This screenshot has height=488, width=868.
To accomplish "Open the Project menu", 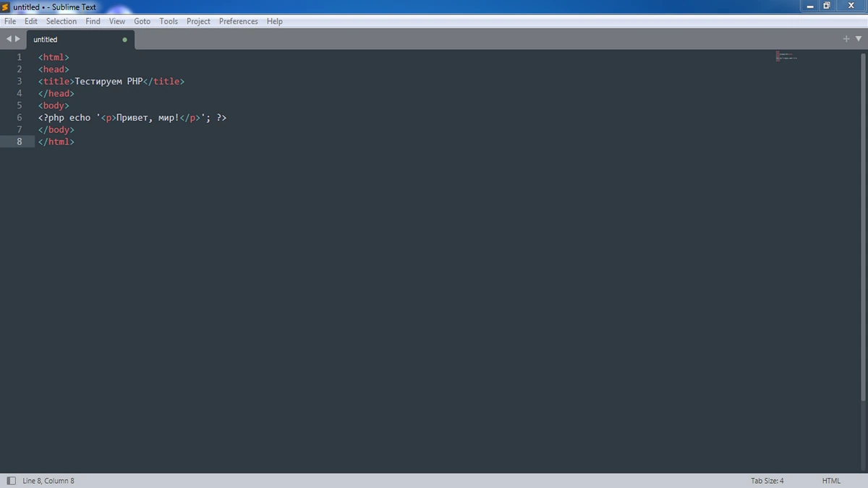I will coord(198,21).
